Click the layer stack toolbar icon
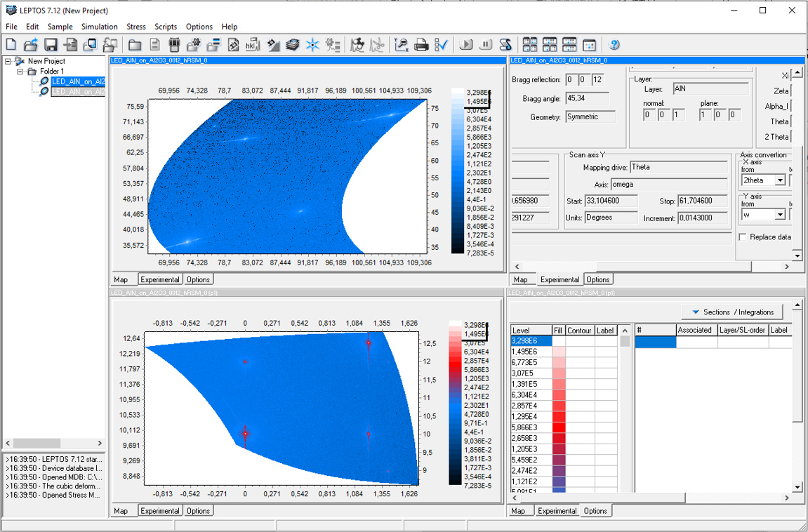The image size is (808, 532). point(293,45)
